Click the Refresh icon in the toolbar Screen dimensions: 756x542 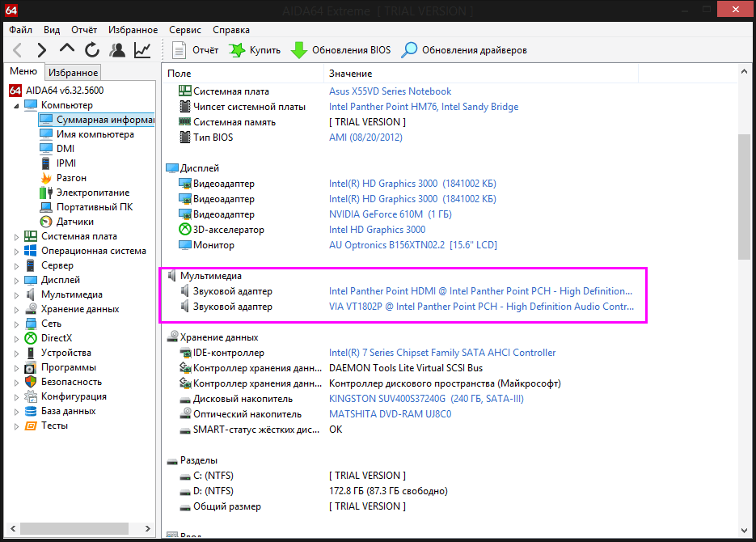tap(92, 50)
